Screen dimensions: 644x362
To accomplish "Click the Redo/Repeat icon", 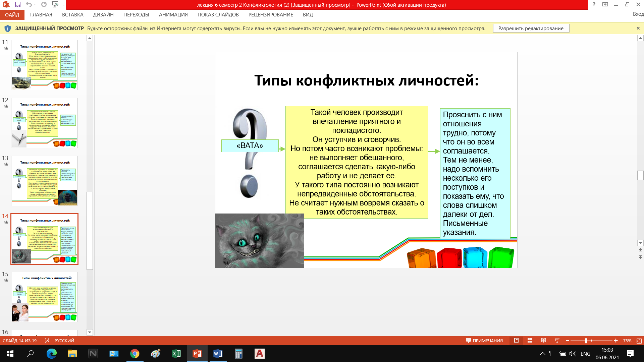I will (44, 5).
